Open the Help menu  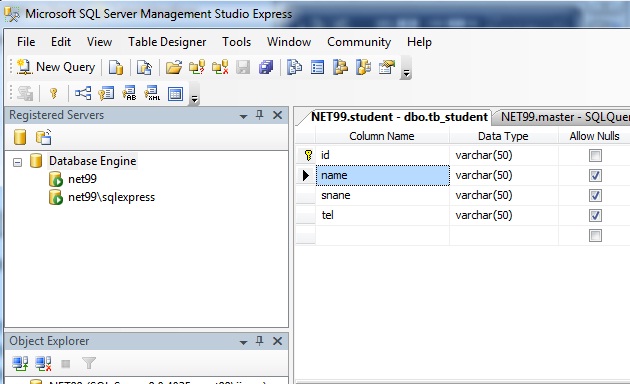(x=419, y=42)
